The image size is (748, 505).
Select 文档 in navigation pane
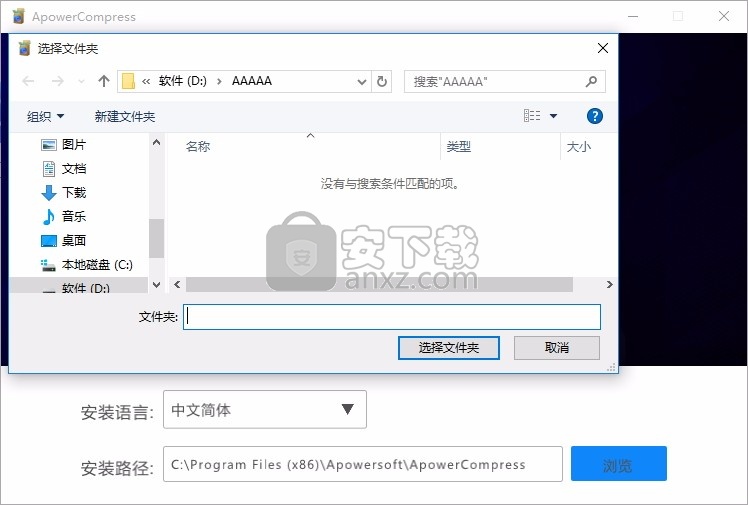click(x=74, y=168)
